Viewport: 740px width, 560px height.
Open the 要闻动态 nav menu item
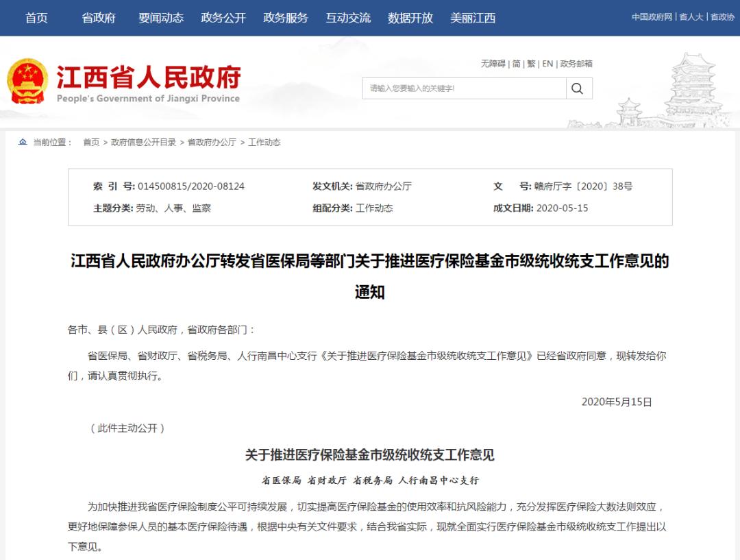pyautogui.click(x=161, y=18)
